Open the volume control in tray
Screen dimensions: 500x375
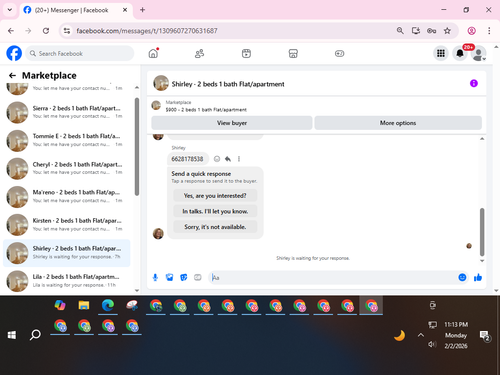[x=432, y=344]
